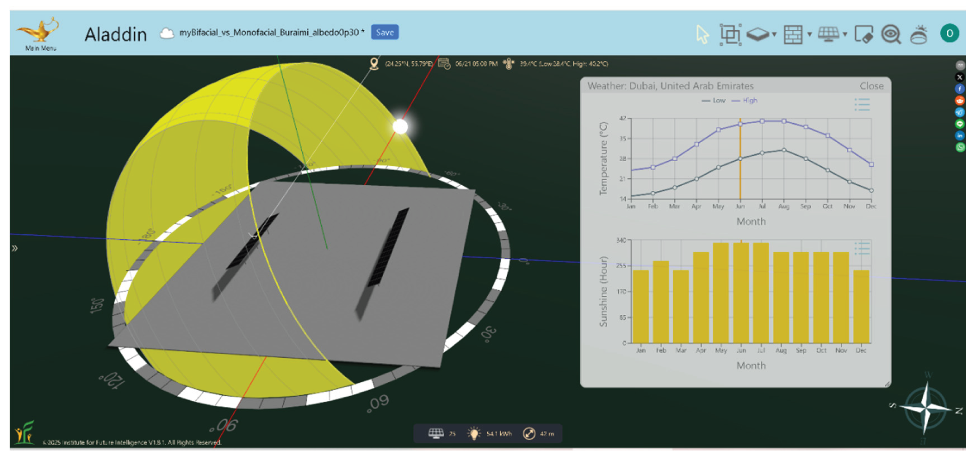Select the Foundation platform tool
The width and height of the screenshot is (980, 465).
point(757,34)
